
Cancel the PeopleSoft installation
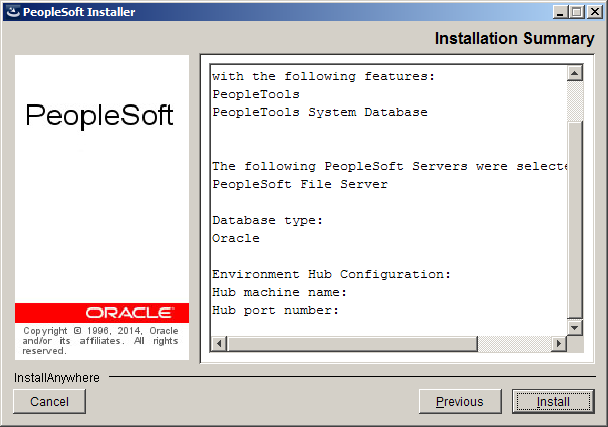tap(50, 401)
